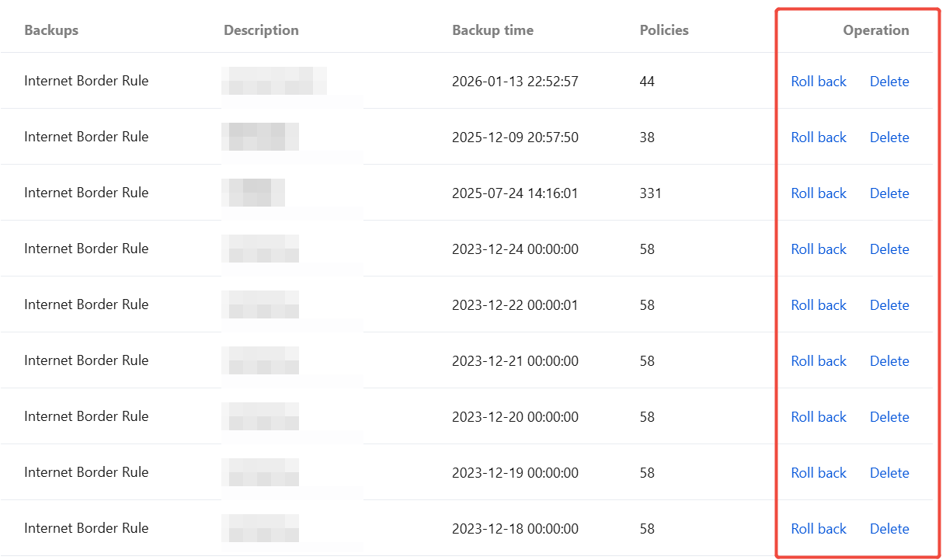Roll back the 2023-12-22 backup
Viewport: 946px width, 560px height.
click(x=819, y=305)
